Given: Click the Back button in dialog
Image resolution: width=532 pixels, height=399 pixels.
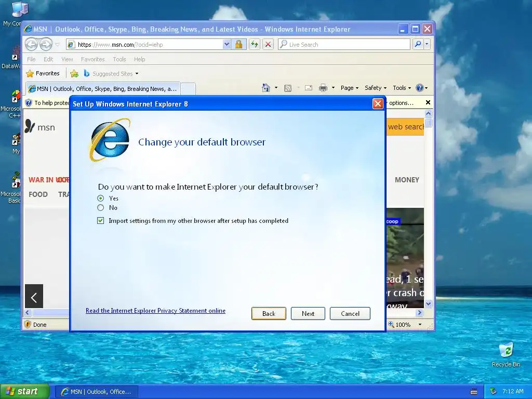Looking at the screenshot, I should tap(269, 313).
